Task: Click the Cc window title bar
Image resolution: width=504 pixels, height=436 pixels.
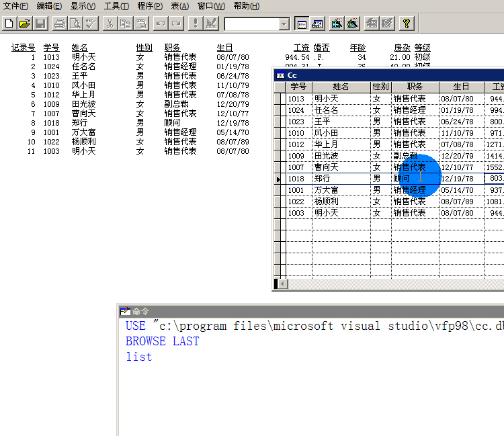Action: coord(389,75)
